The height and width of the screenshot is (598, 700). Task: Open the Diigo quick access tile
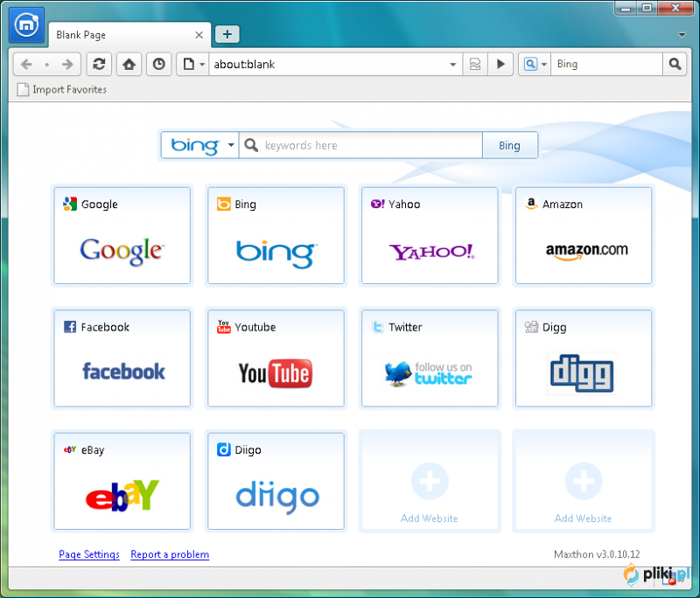tap(276, 481)
